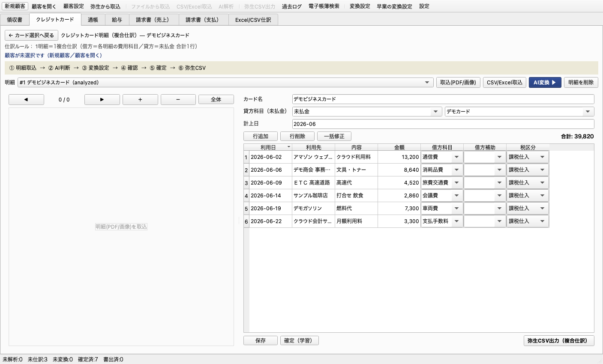Click 金額 column header

(x=399, y=147)
